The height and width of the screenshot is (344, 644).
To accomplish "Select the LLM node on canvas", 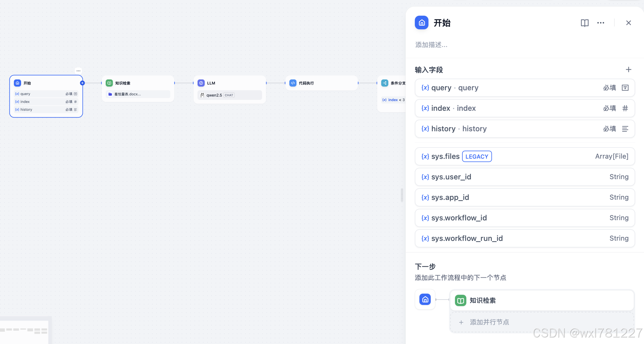I will pos(230,89).
